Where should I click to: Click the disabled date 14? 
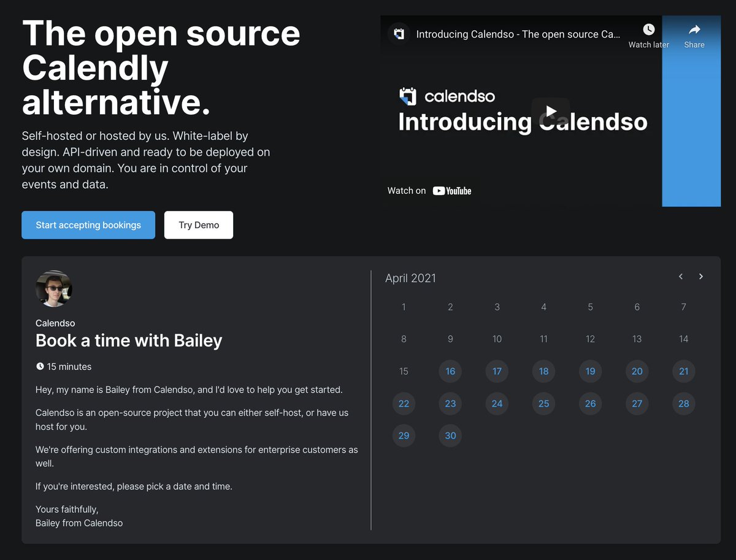point(684,339)
